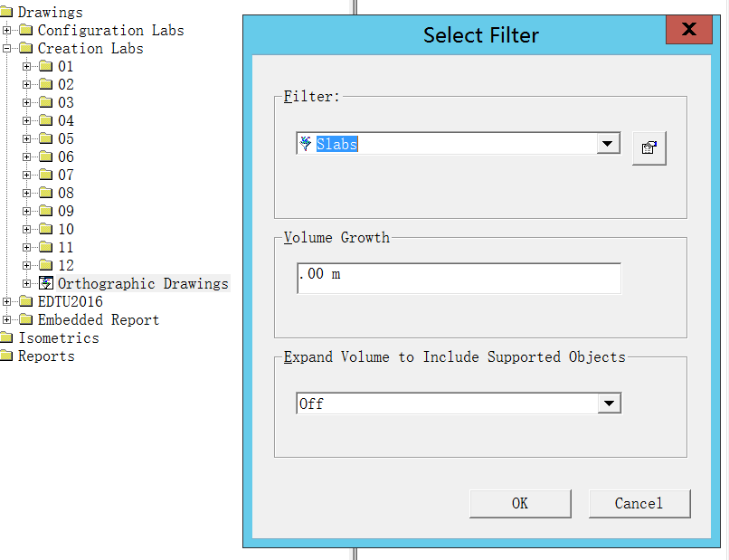Expand folder 01 in tree

click(x=26, y=67)
